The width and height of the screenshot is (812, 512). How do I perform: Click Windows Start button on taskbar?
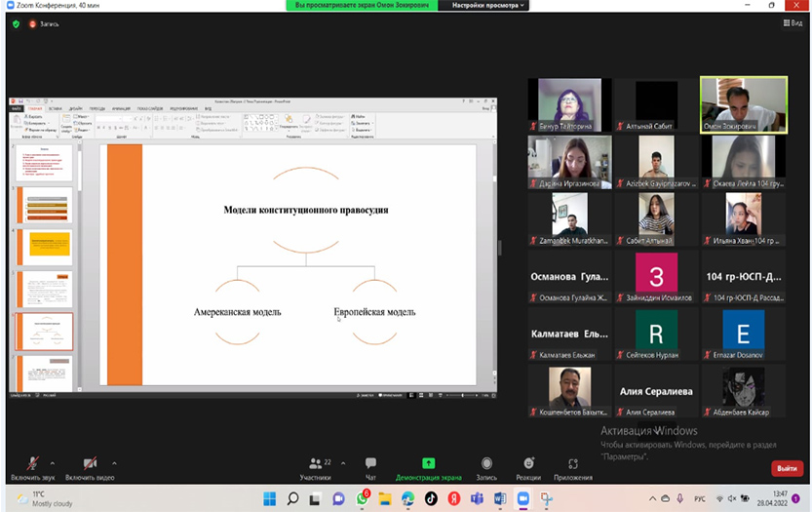pos(268,498)
